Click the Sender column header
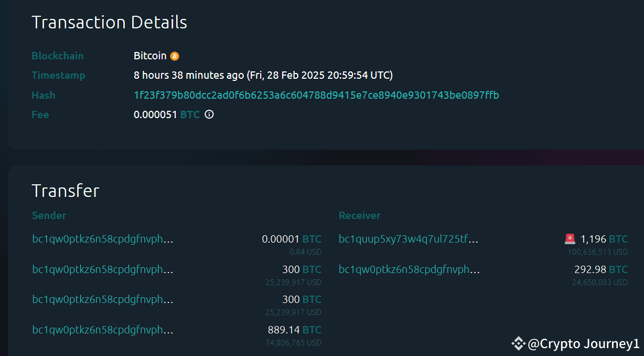 pos(49,215)
